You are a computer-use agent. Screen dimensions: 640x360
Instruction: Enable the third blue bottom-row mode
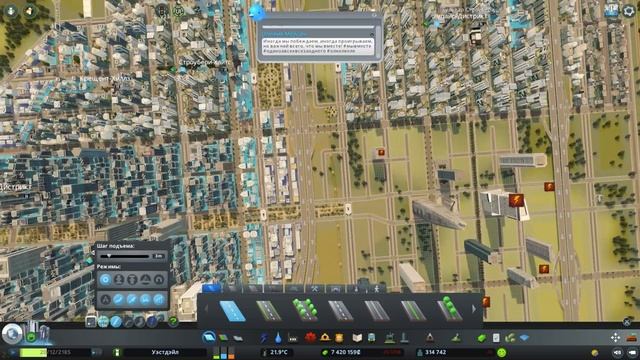pyautogui.click(x=131, y=300)
